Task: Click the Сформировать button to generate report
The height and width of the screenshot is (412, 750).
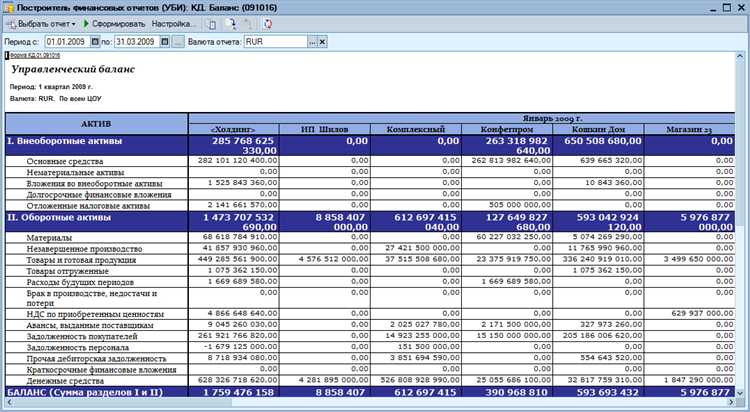Action: (113, 22)
